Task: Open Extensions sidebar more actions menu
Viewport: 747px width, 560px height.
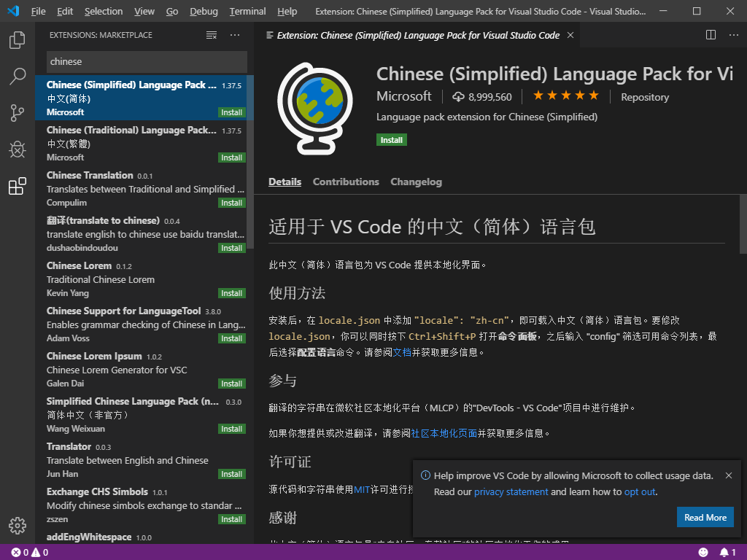Action: coord(235,35)
